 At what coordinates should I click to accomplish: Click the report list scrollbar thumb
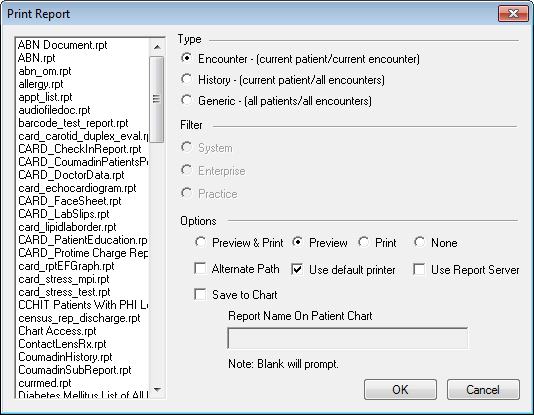pos(157,99)
